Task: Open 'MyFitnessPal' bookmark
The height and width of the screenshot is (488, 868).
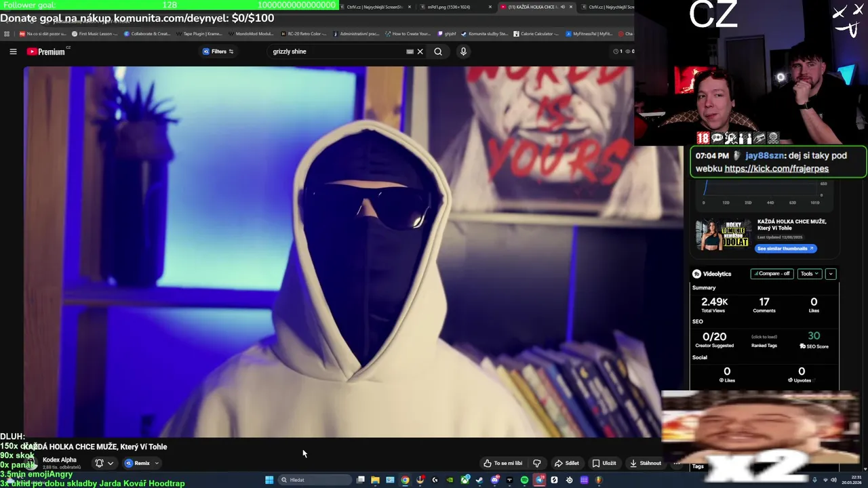Action: pyautogui.click(x=588, y=33)
